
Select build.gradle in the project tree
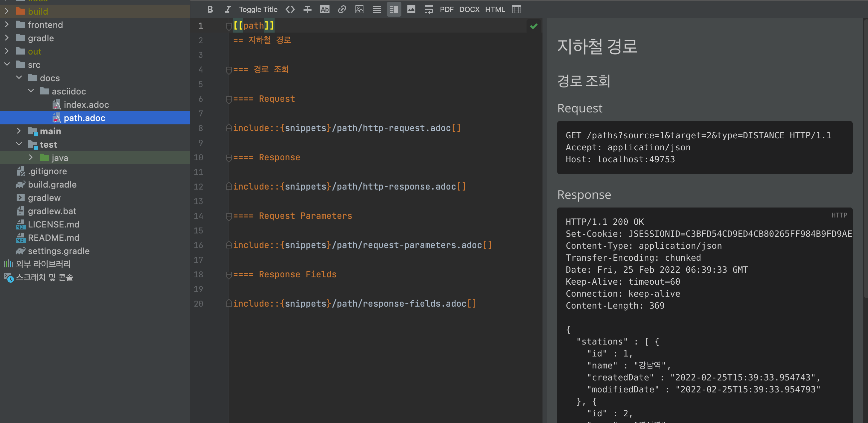(52, 185)
